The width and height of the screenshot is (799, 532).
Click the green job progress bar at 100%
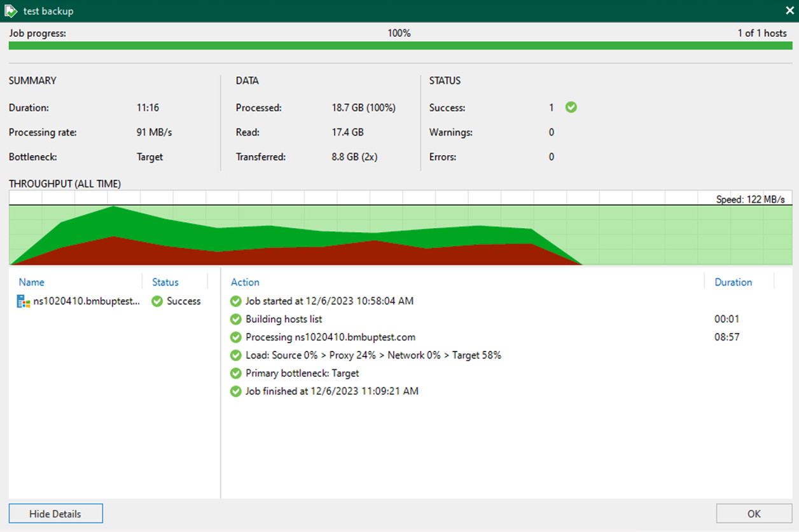pyautogui.click(x=400, y=45)
